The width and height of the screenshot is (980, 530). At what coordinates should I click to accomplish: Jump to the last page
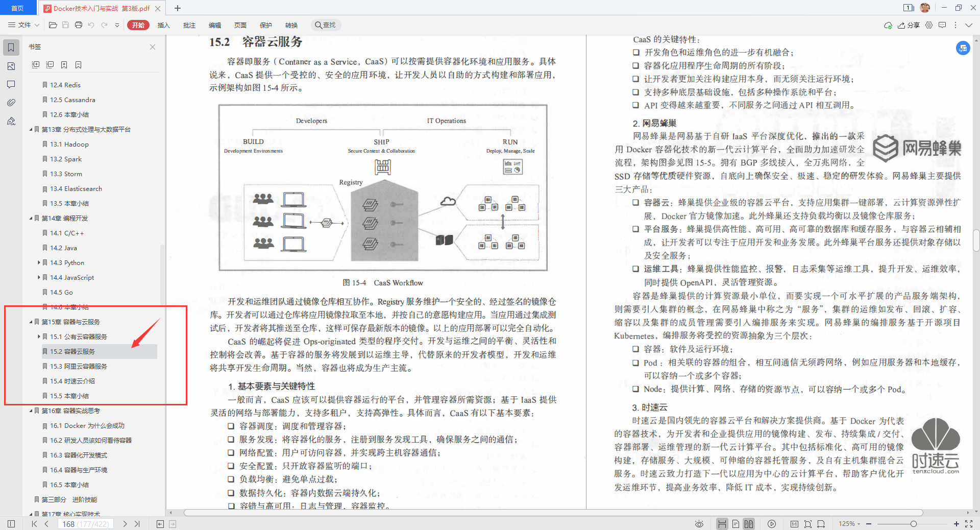pyautogui.click(x=137, y=524)
